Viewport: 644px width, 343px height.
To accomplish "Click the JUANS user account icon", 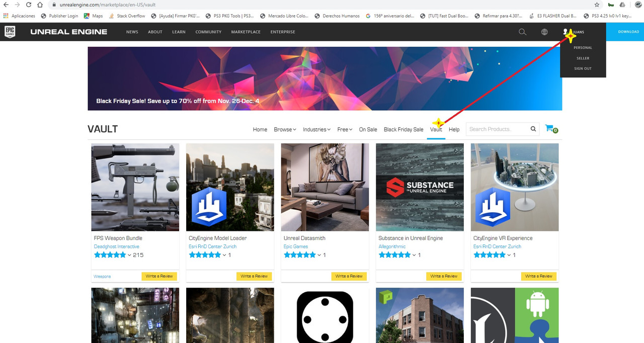I will tap(566, 32).
